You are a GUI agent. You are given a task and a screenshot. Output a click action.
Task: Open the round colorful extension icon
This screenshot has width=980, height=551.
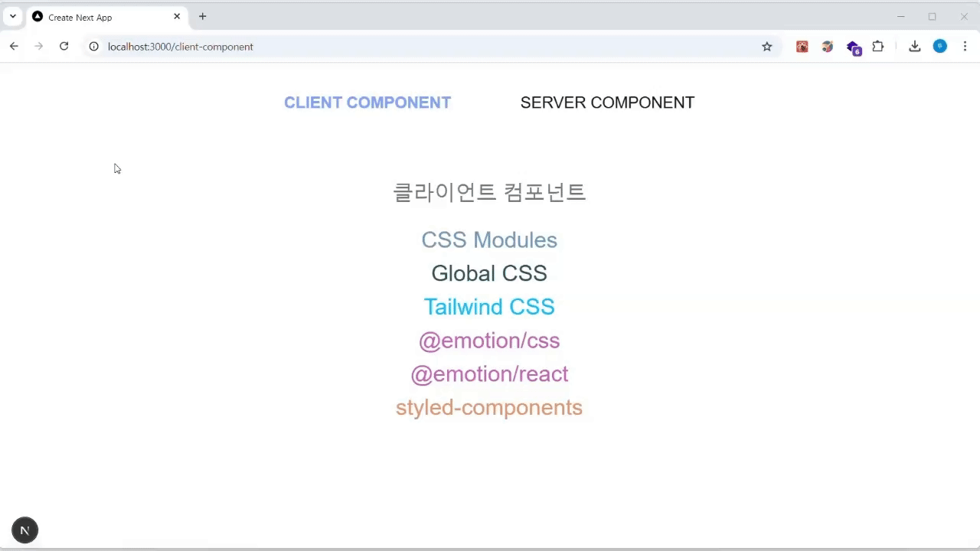(x=828, y=47)
